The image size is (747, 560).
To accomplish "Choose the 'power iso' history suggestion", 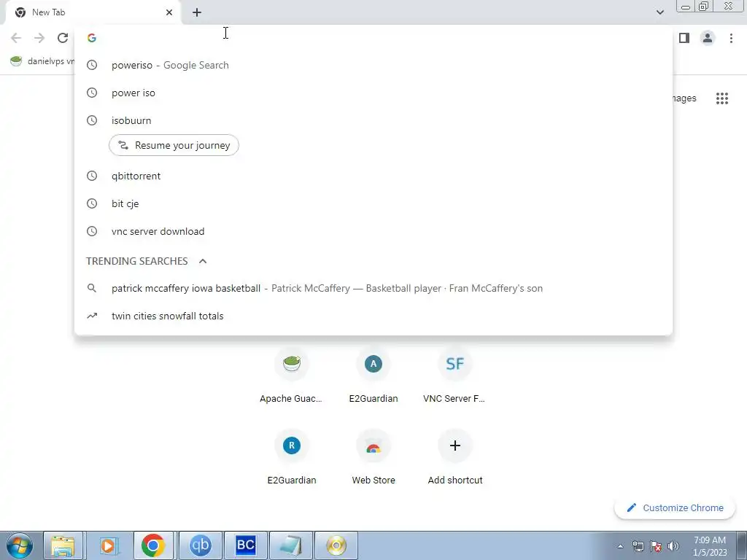I will tap(373, 93).
